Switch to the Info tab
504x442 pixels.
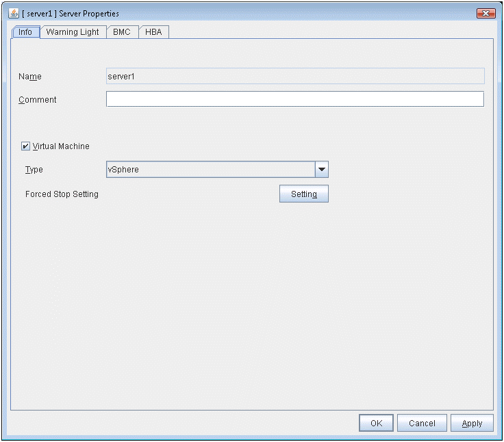[x=25, y=32]
